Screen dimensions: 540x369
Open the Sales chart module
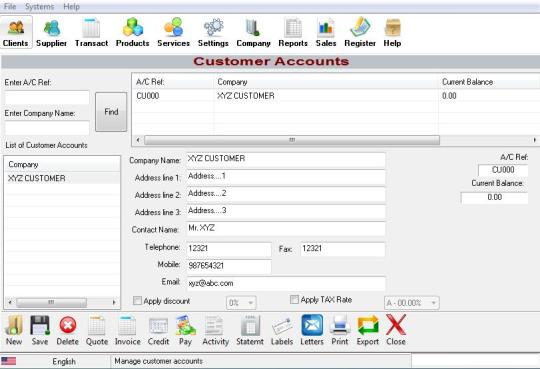[x=326, y=32]
